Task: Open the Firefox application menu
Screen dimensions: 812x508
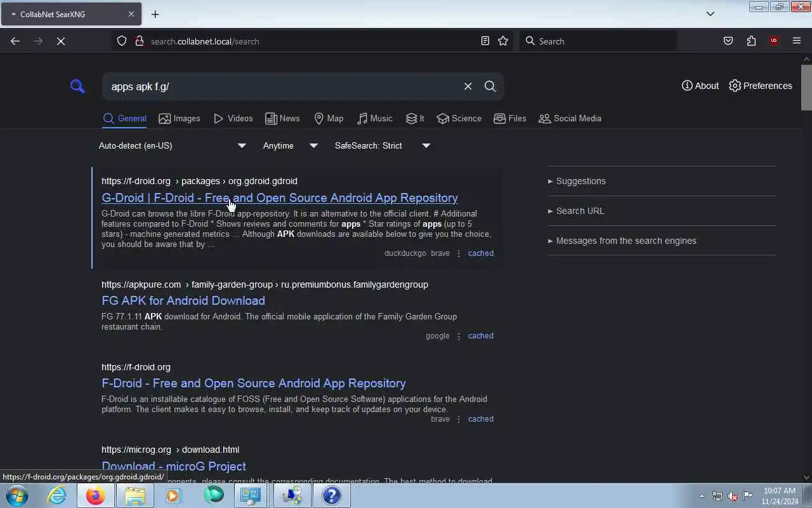Action: tap(797, 41)
